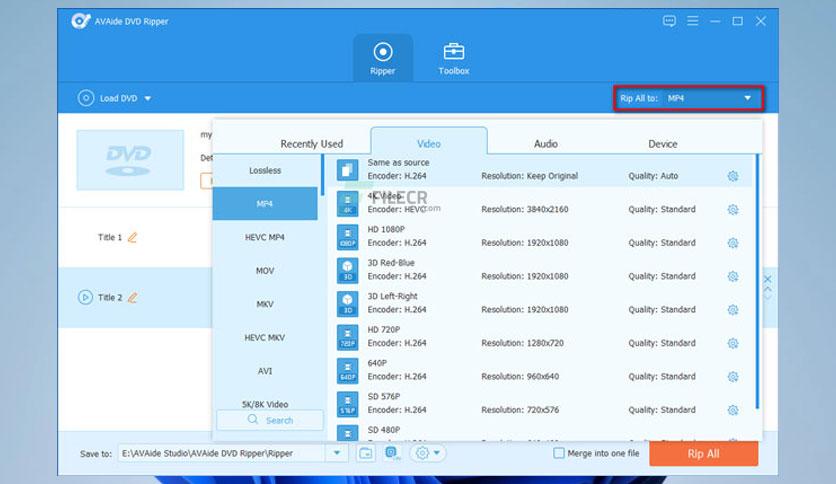Switch to the Device tab

(x=663, y=144)
